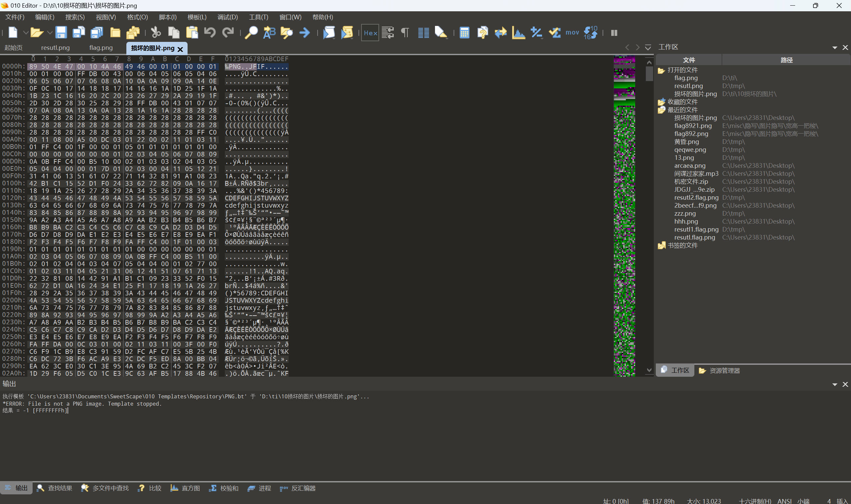Open Hex Operations plus-minus icon
This screenshot has width=851, height=504.
tap(537, 33)
